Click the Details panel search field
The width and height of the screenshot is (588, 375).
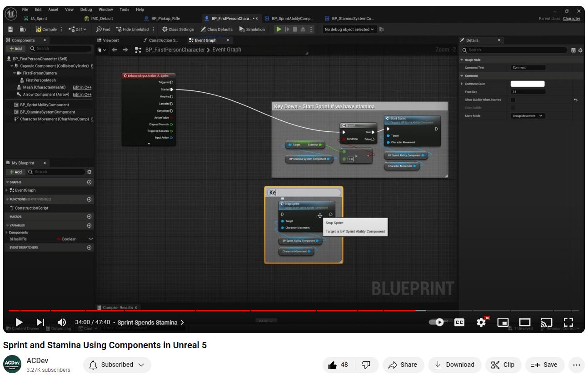click(514, 50)
